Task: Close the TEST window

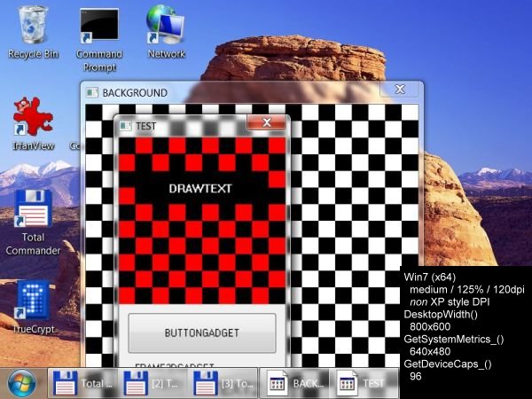Action: pos(267,122)
